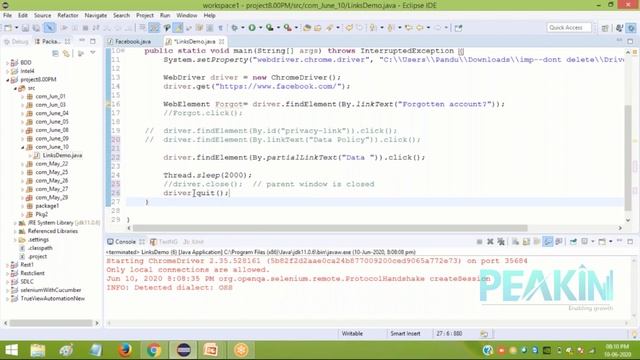The image size is (640, 360).
Task: Click the green Run button in the toolbar
Action: pyautogui.click(x=252, y=28)
